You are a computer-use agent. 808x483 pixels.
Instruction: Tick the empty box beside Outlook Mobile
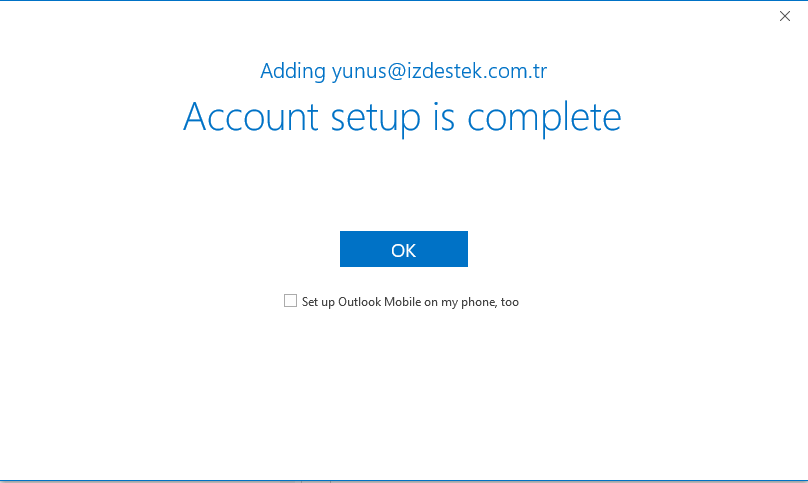pos(290,301)
